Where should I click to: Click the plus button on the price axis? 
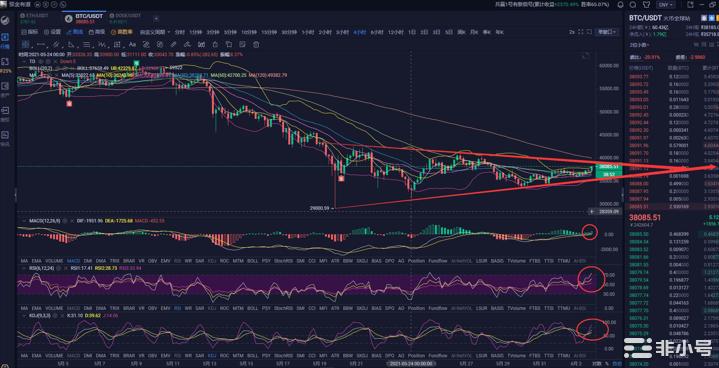coord(592,211)
